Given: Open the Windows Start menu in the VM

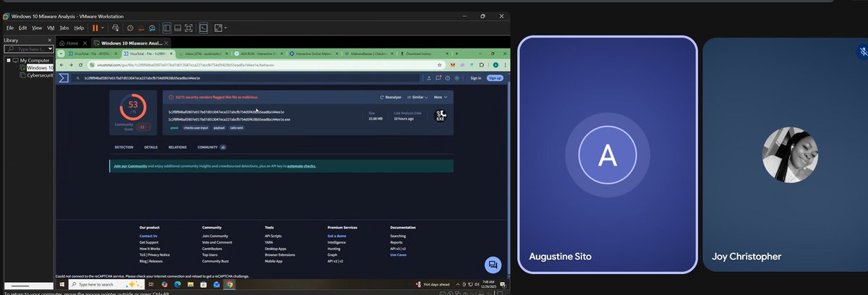Looking at the screenshot, I should pos(62,285).
